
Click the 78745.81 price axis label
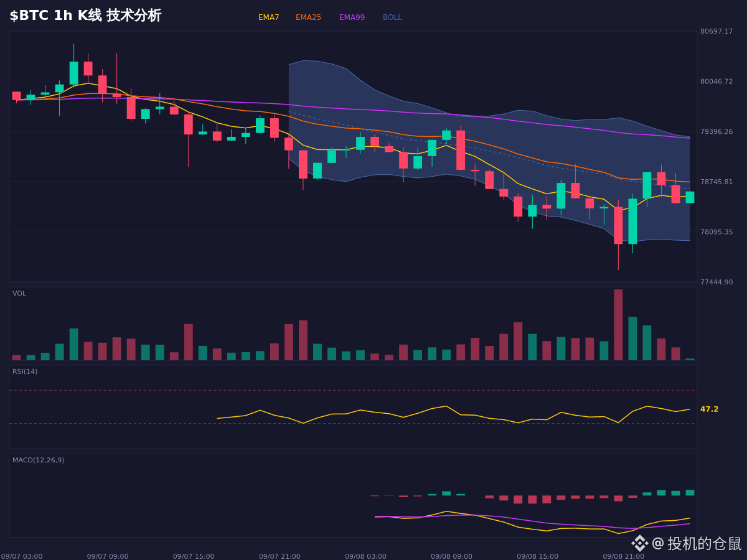[716, 182]
